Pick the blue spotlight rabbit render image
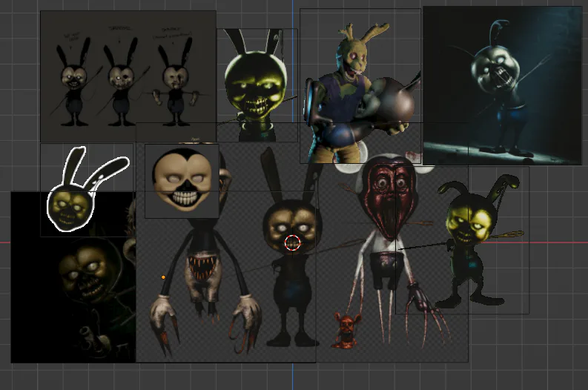Screen dimensions: 588x390 click(x=503, y=85)
